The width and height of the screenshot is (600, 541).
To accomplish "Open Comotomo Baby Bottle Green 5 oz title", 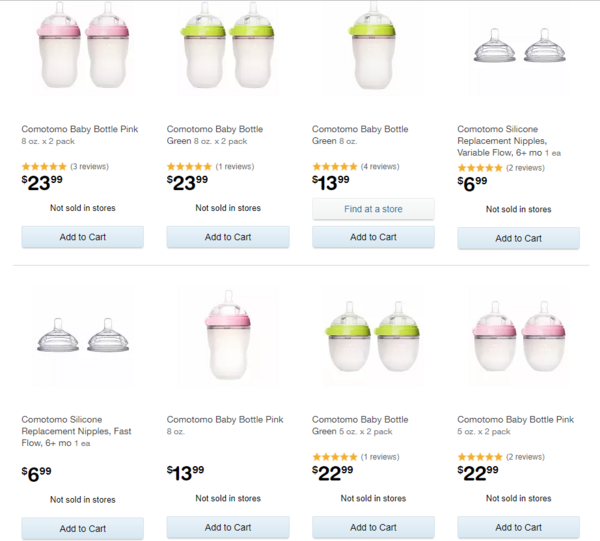I will coord(360,425).
